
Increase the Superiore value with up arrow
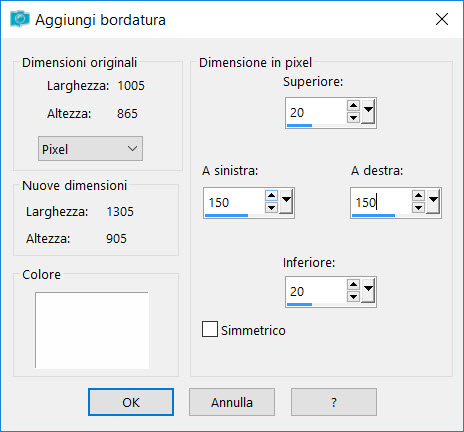(353, 106)
